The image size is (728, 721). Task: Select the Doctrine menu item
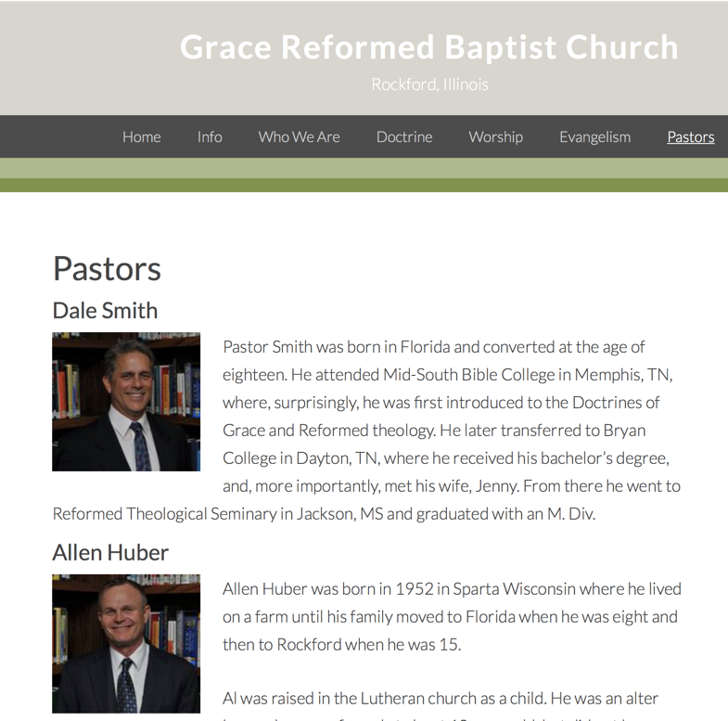pyautogui.click(x=404, y=137)
